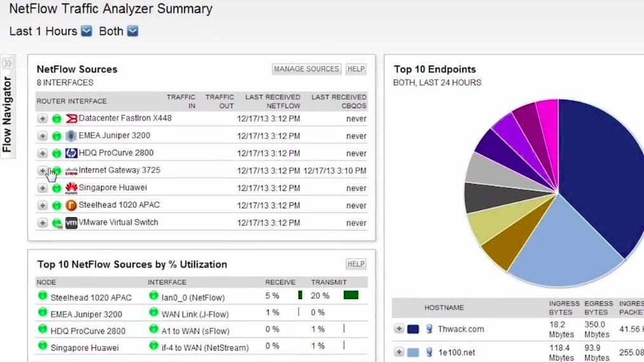Click green status icon for Singapore Huawei source row
644x362 pixels.
point(57,189)
